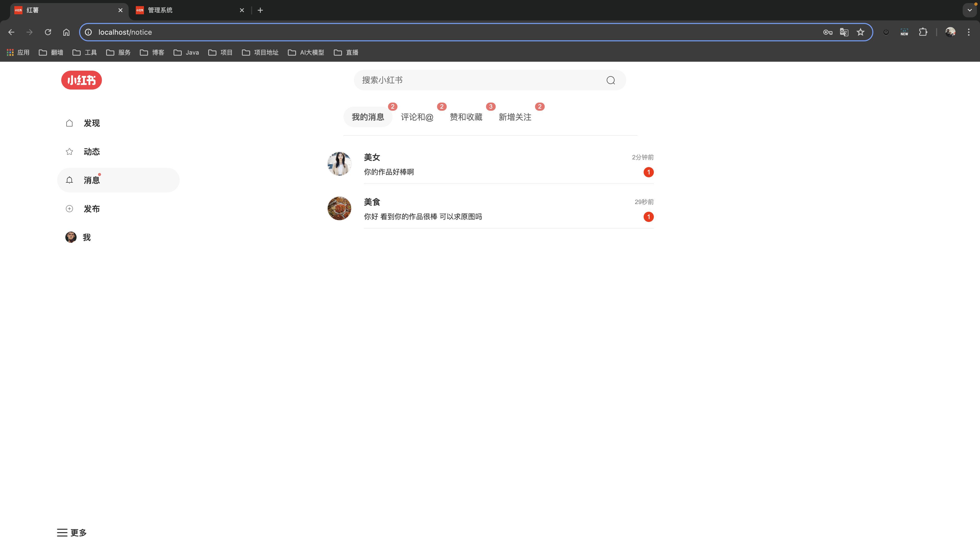Click the 搜索小红书 search field
The width and height of the screenshot is (980, 551).
click(x=479, y=80)
